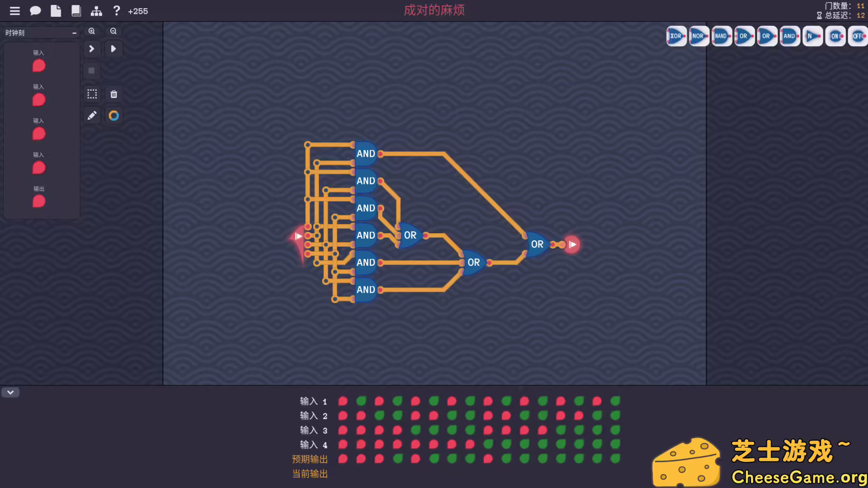This screenshot has width=868, height=488.
Task: Select the XOR gate from the palette
Action: pos(675,36)
